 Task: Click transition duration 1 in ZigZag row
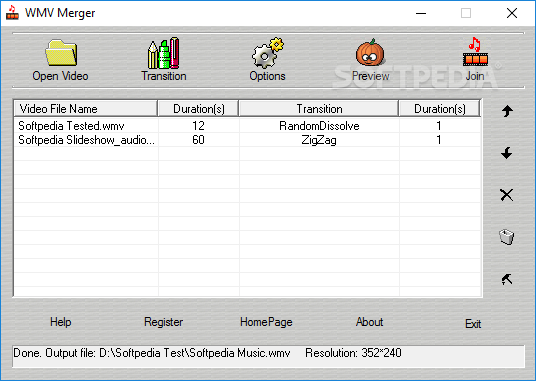pyautogui.click(x=439, y=140)
